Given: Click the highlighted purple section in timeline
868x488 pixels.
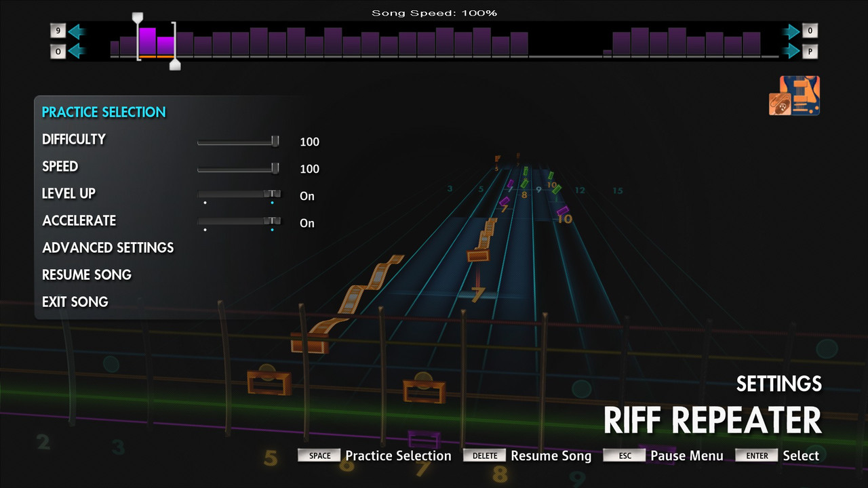Looking at the screenshot, I should (x=157, y=42).
